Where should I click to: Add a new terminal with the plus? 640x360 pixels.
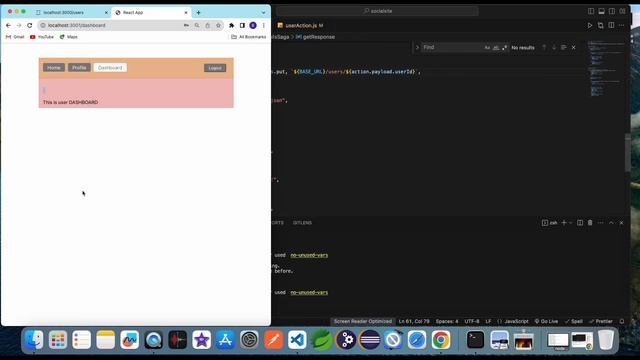564,223
